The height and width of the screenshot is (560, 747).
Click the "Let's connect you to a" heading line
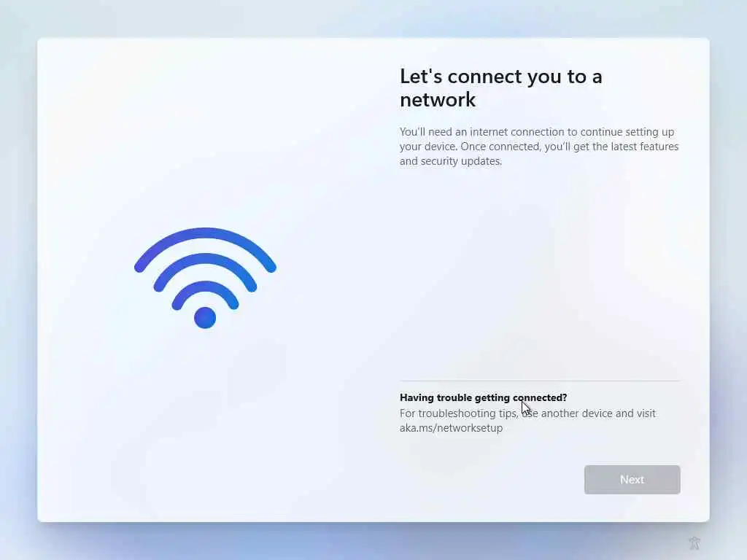(x=500, y=77)
